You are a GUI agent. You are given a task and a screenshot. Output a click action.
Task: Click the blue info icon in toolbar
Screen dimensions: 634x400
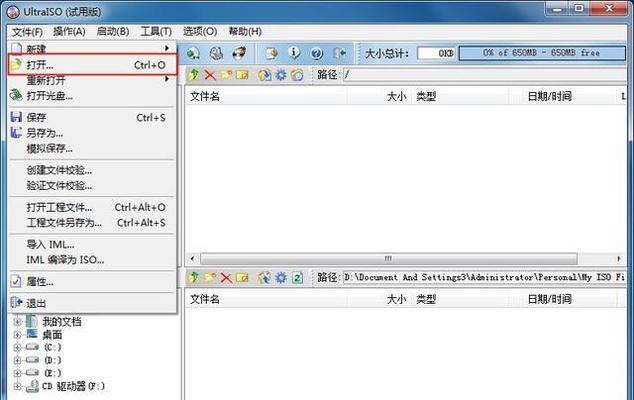click(294, 53)
